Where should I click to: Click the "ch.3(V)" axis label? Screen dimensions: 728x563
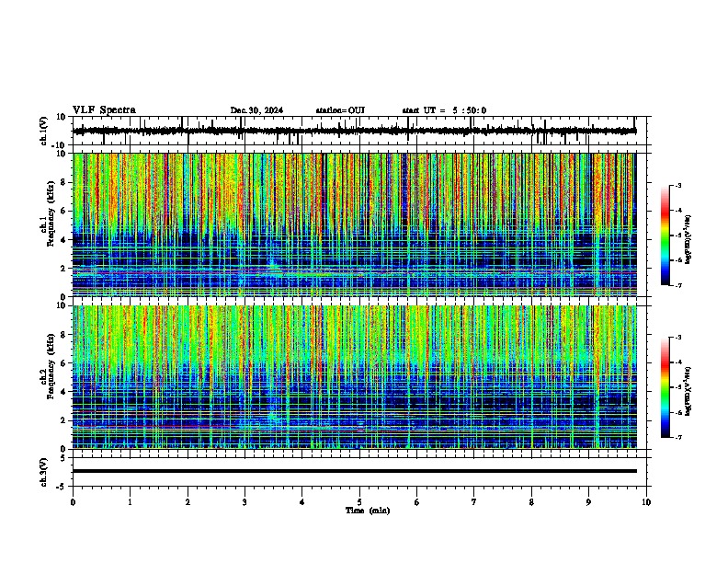[x=44, y=472]
